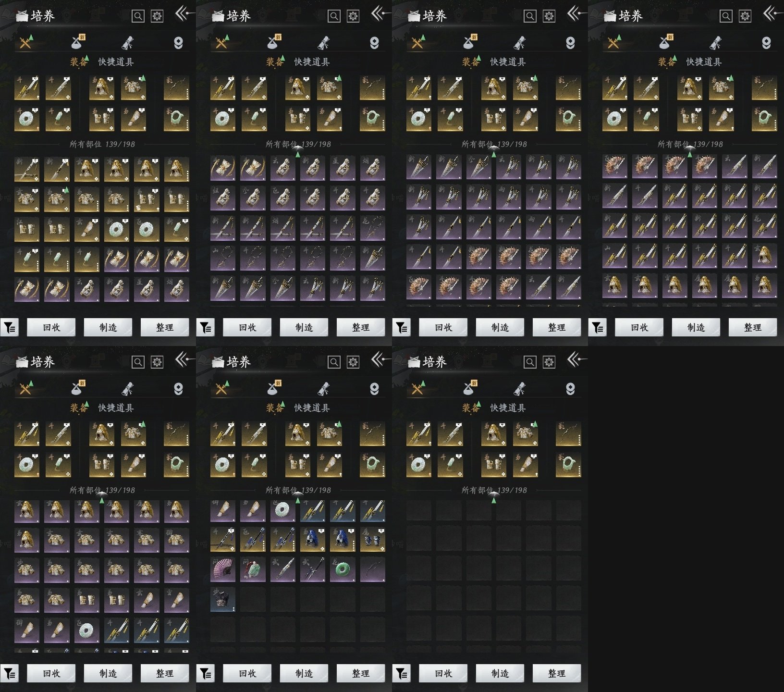Click the search magnifier in the top-left panel

pos(138,16)
